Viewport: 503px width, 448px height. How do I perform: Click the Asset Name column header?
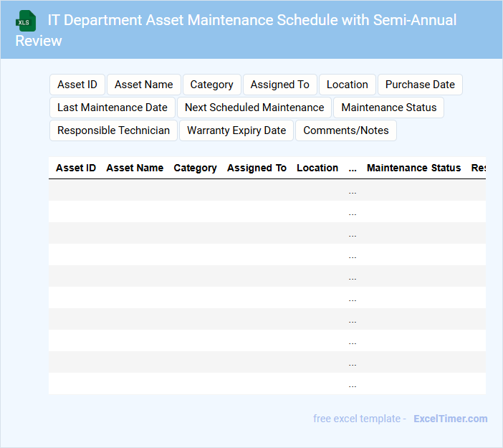click(135, 168)
